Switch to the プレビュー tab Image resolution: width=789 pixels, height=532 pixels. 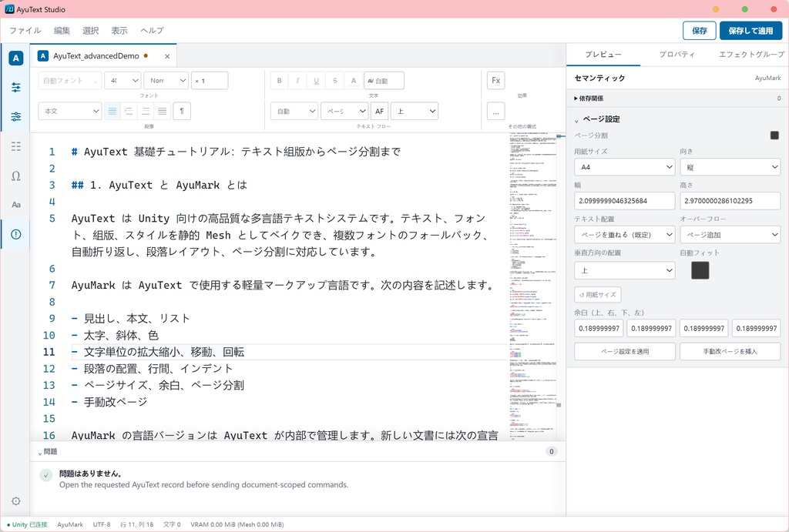pos(603,55)
